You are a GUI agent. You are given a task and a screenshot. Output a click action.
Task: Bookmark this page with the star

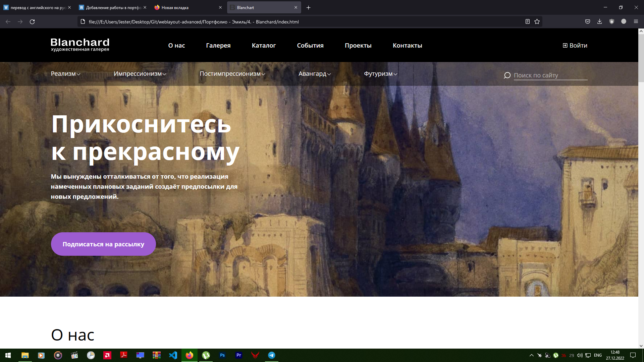click(537, 22)
